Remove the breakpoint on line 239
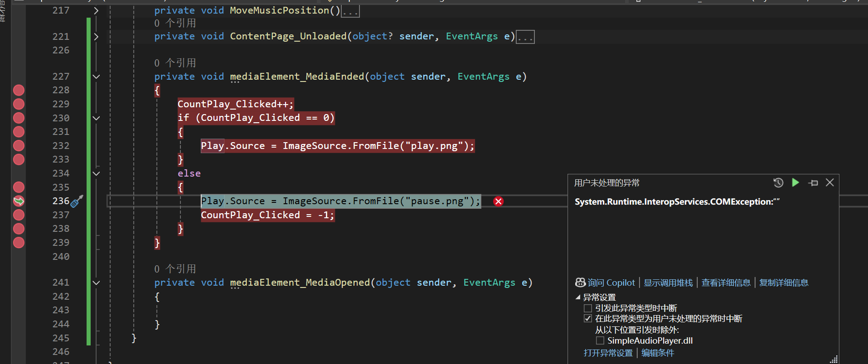Screen dimensions: 868x364 click(x=19, y=243)
